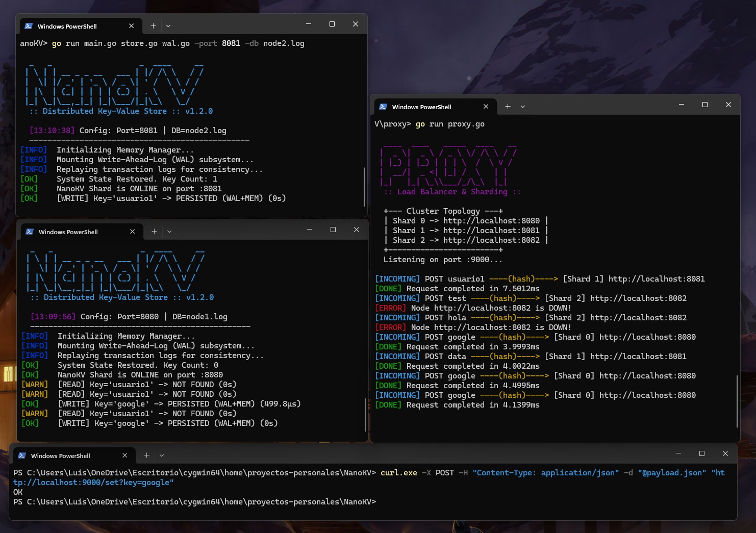756x533 pixels.
Task: Click 'System State Restored. Key Count: 1'
Action: pos(137,179)
